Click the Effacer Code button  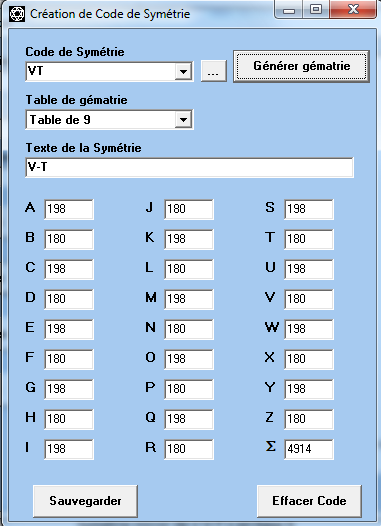click(309, 501)
